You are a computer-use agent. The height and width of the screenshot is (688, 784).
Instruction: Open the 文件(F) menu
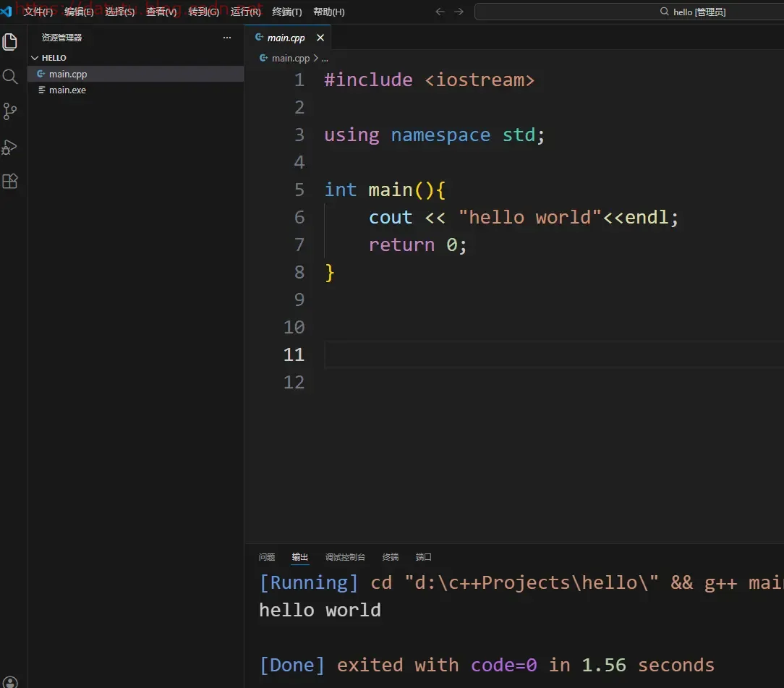[38, 12]
